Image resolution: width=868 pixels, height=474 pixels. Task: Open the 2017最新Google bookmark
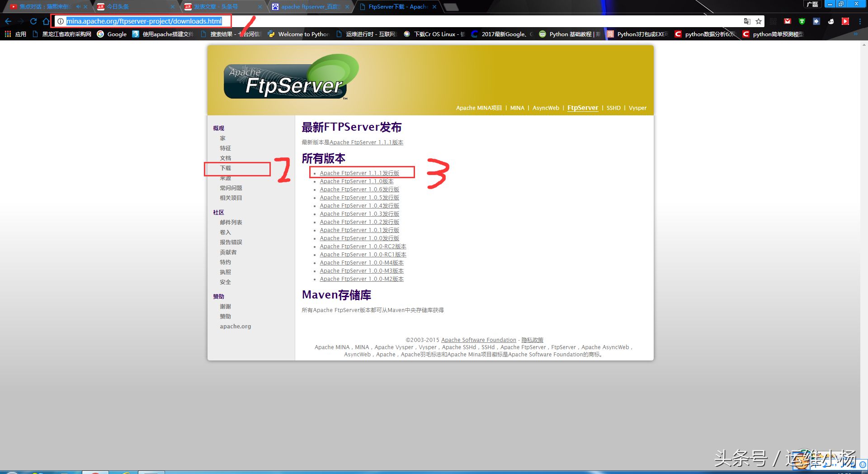[502, 34]
